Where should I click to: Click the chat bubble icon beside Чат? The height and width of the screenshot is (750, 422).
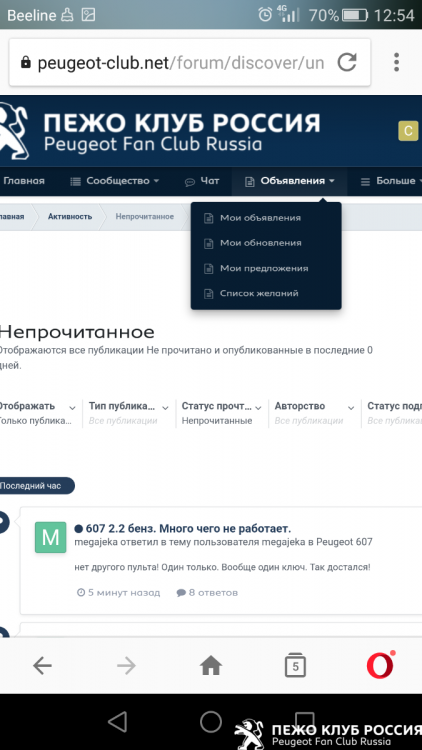(190, 182)
